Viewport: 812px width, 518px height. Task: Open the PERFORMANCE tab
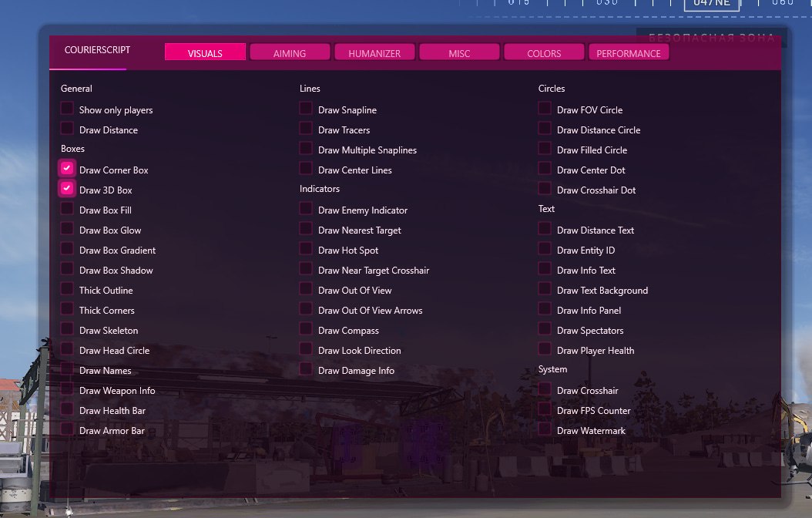(628, 52)
